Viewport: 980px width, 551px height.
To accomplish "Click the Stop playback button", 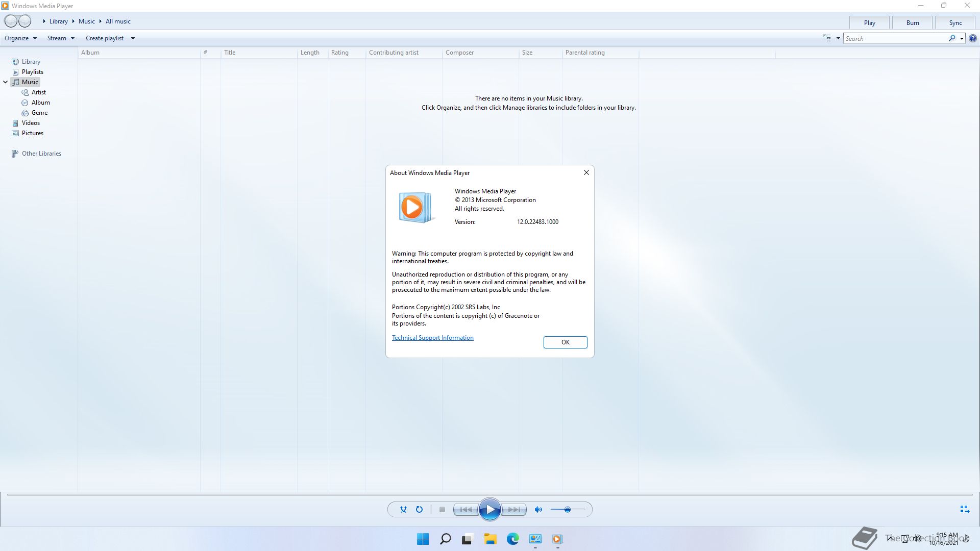I will coord(442,510).
